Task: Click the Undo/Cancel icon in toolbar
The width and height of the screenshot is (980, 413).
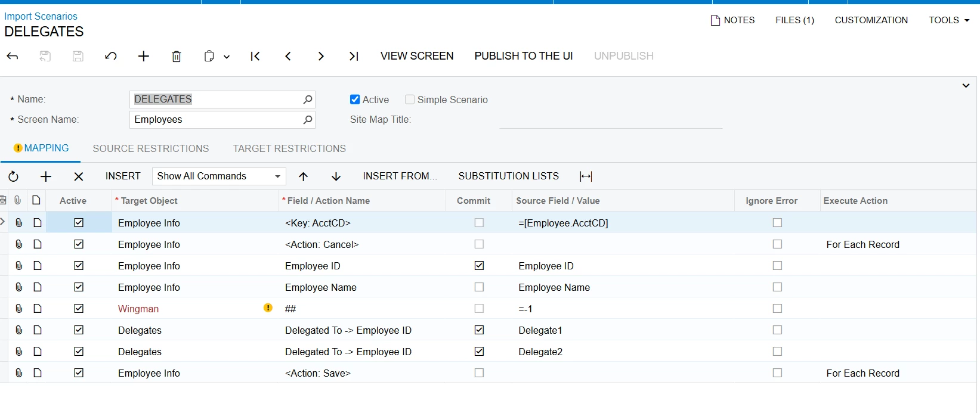Action: 111,56
